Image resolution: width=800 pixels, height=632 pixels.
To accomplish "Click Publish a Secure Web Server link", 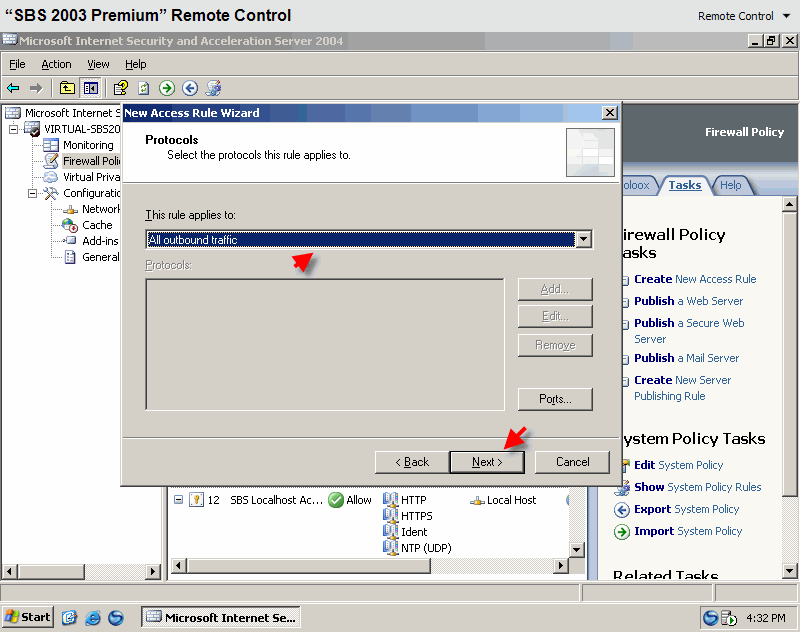I will [x=689, y=331].
